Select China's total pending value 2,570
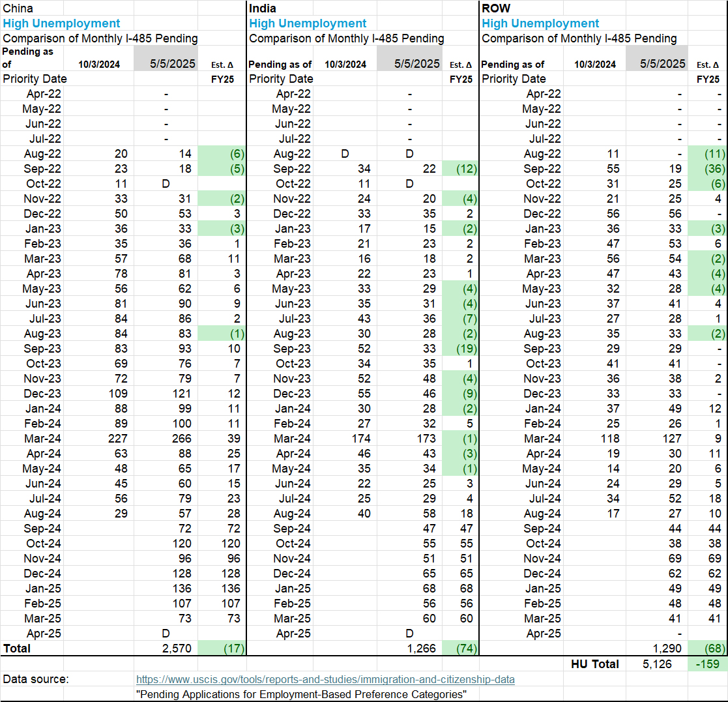This screenshot has width=728, height=702. (x=175, y=649)
